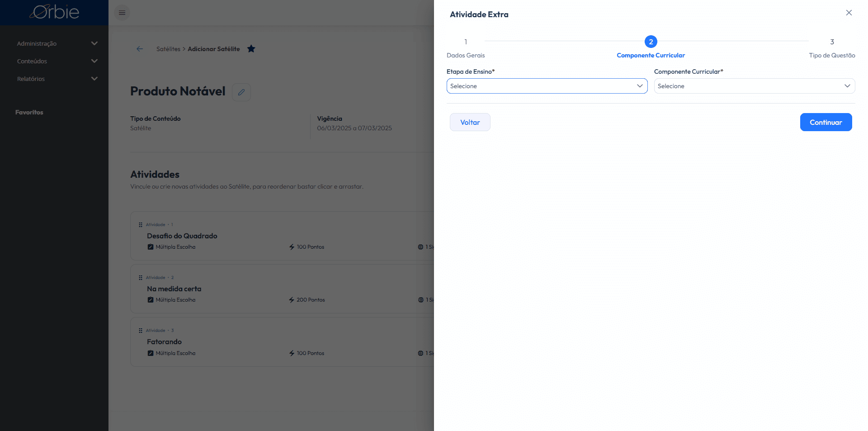Click the Continuar button
The image size is (868, 431).
826,122
